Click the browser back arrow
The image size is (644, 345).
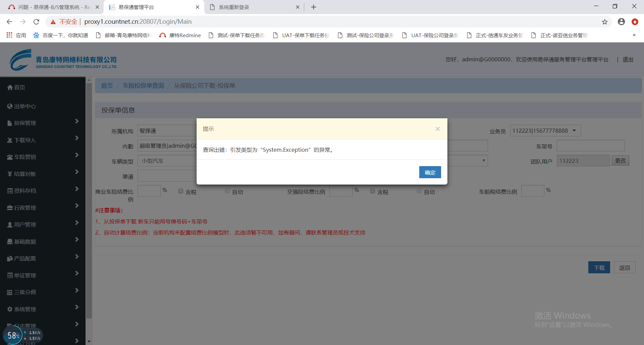tap(9, 22)
